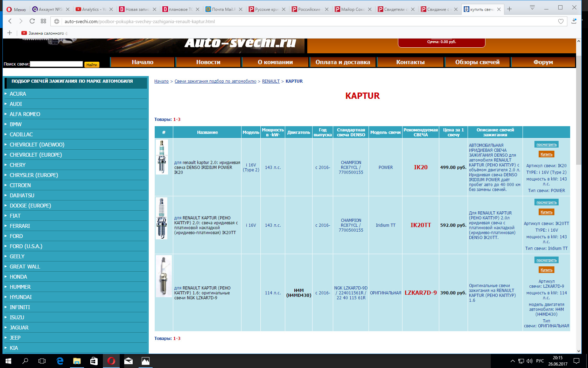Open Замена салонного bookmark

pos(44,33)
